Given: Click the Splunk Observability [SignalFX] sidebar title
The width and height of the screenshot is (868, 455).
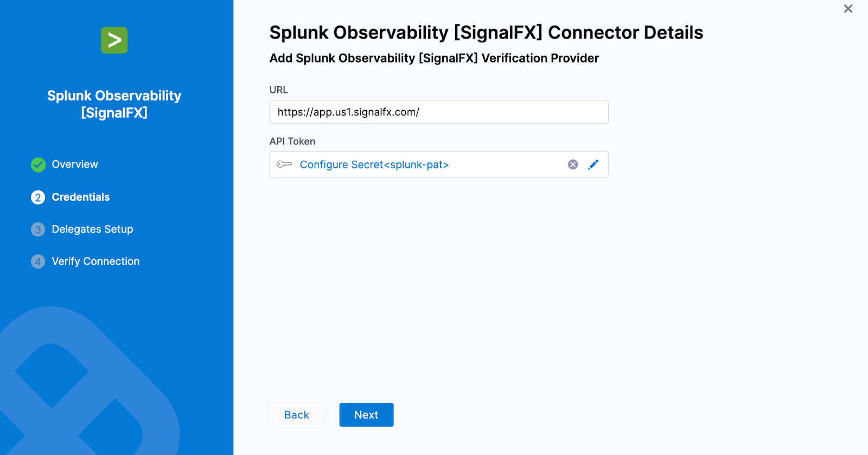Looking at the screenshot, I should coord(114,104).
